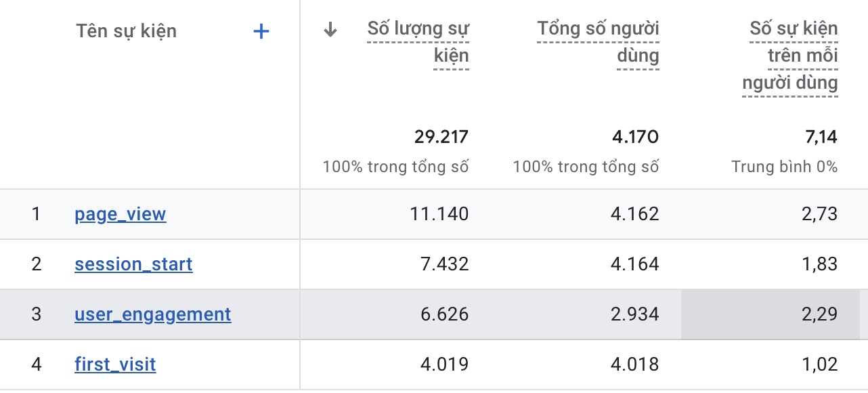
Task: Sort by the Số lượng sự kiện column
Action: (x=418, y=42)
